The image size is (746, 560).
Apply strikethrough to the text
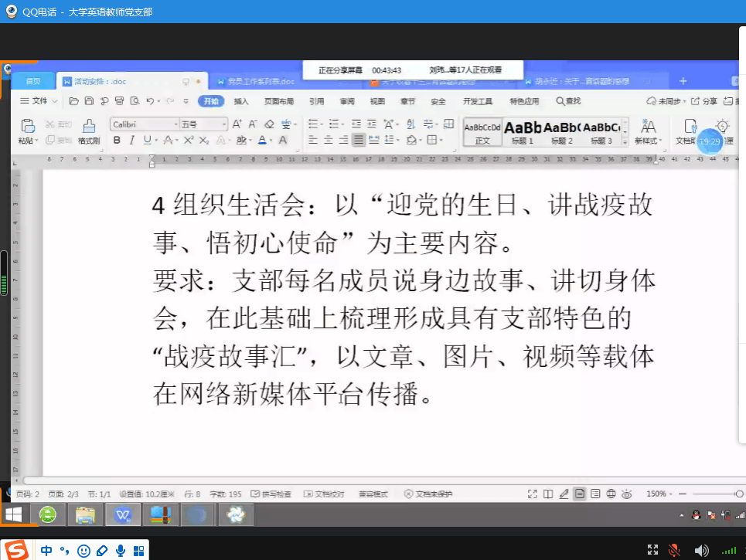tap(168, 141)
